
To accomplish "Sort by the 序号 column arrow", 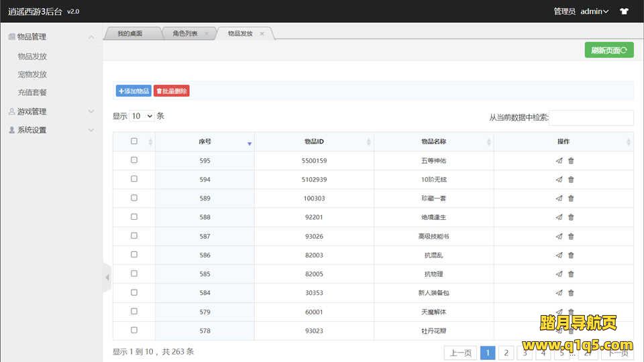I will pyautogui.click(x=250, y=143).
